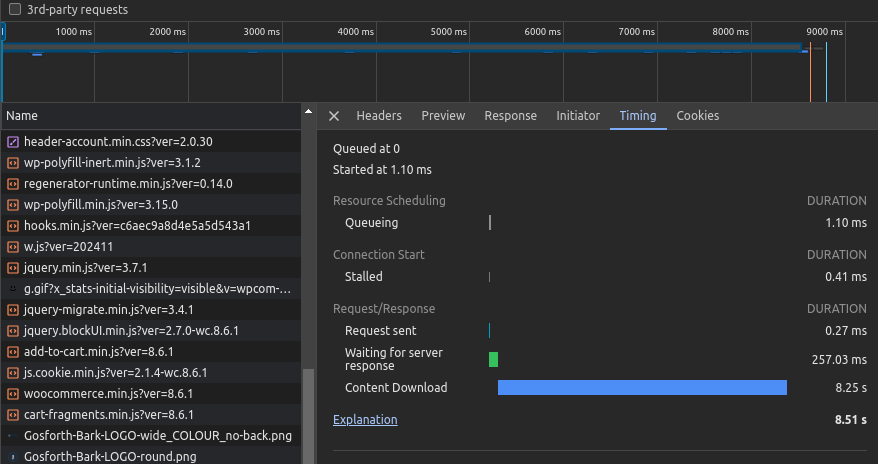
Task: Select header-account.min.css stylesheet icon
Action: coord(13,142)
